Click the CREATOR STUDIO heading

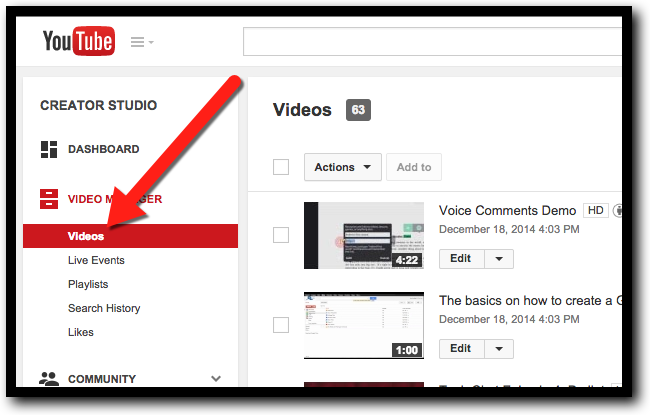99,105
